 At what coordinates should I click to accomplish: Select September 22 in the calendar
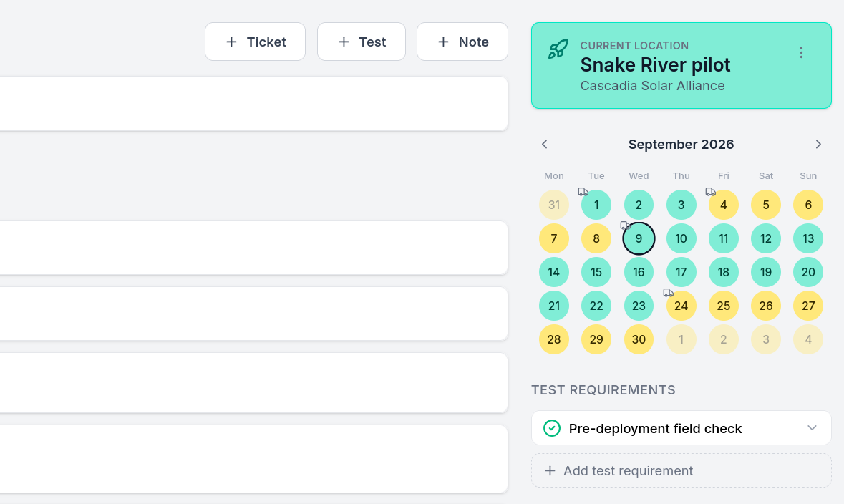click(596, 306)
